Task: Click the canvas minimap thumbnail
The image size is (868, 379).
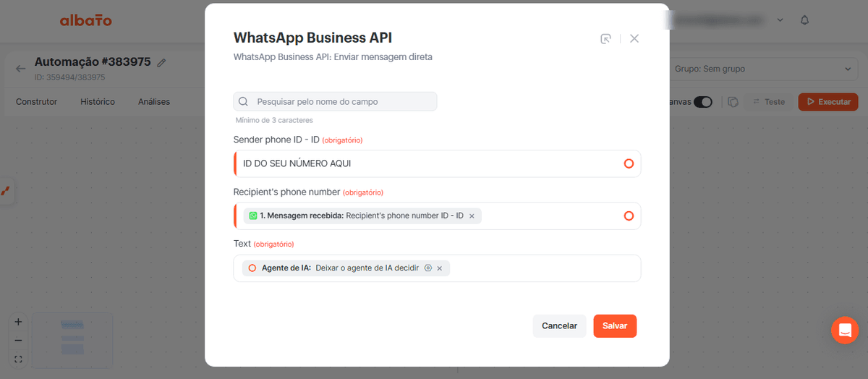Action: pyautogui.click(x=72, y=339)
